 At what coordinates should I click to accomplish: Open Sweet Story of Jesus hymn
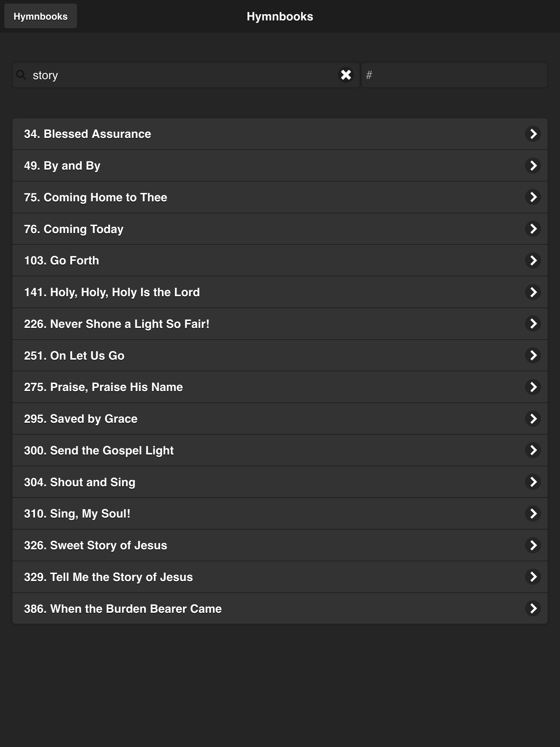point(96,545)
